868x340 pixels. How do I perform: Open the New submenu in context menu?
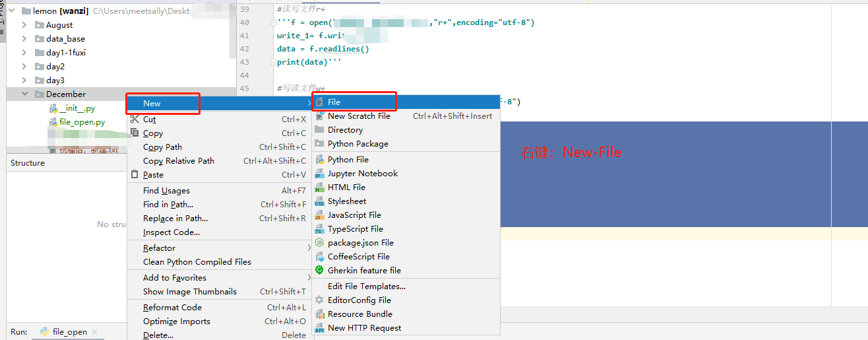(x=219, y=104)
